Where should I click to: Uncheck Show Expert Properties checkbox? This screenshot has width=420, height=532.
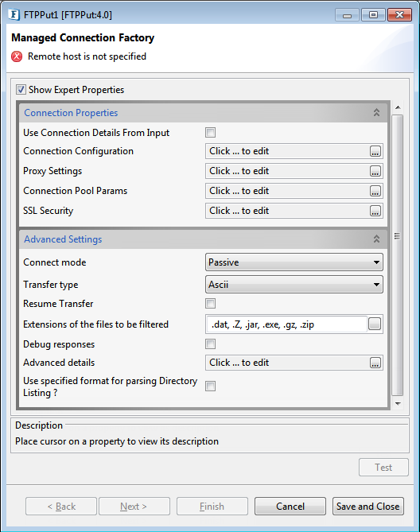[x=21, y=90]
